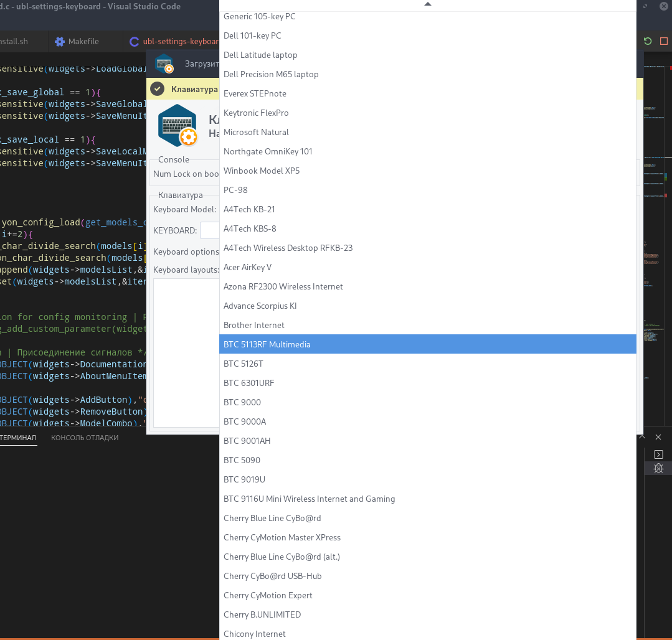Switch to ТЕРМИНАЛ panel tab
This screenshot has width=672, height=640.
tap(18, 438)
